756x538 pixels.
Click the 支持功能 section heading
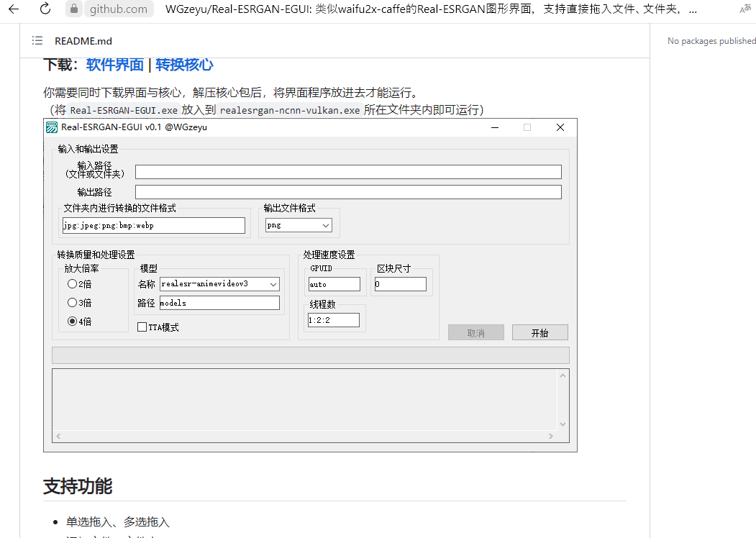tap(78, 486)
